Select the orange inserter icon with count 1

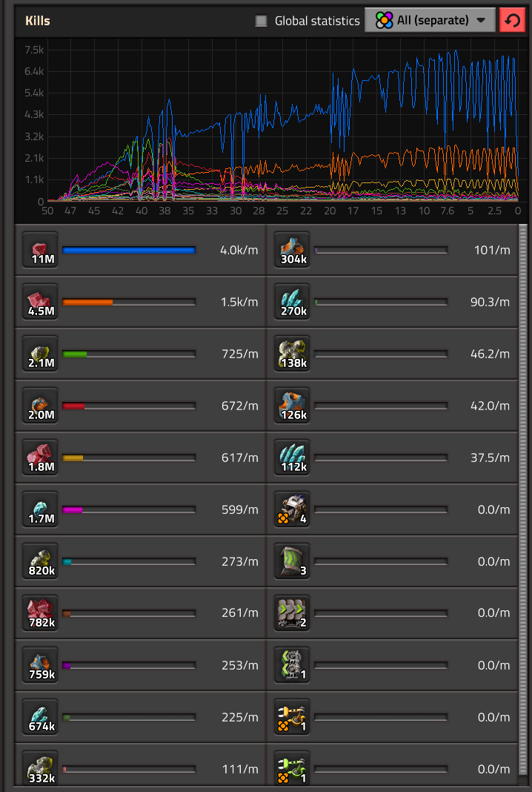click(293, 717)
